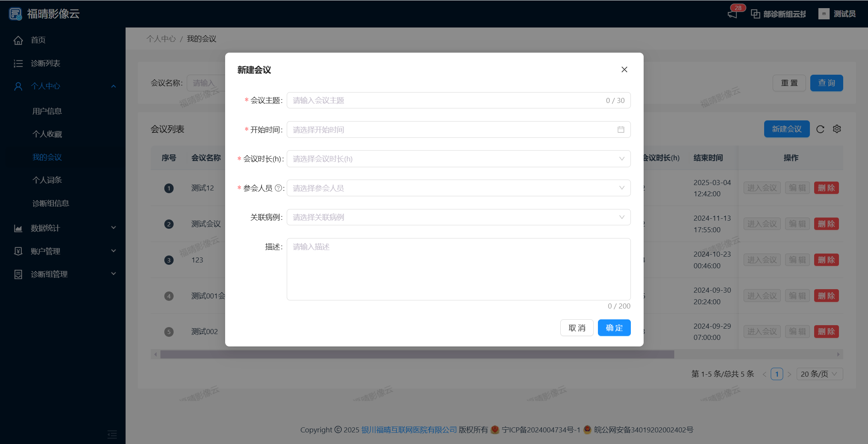Viewport: 868px width, 444px height.
Task: Select 诊断列表 in the sidebar
Action: pos(45,63)
